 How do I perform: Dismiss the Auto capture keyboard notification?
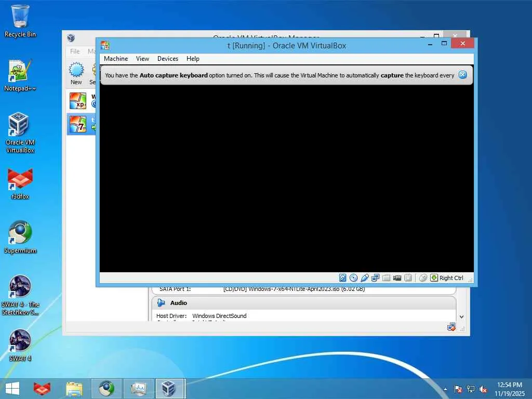click(x=462, y=75)
